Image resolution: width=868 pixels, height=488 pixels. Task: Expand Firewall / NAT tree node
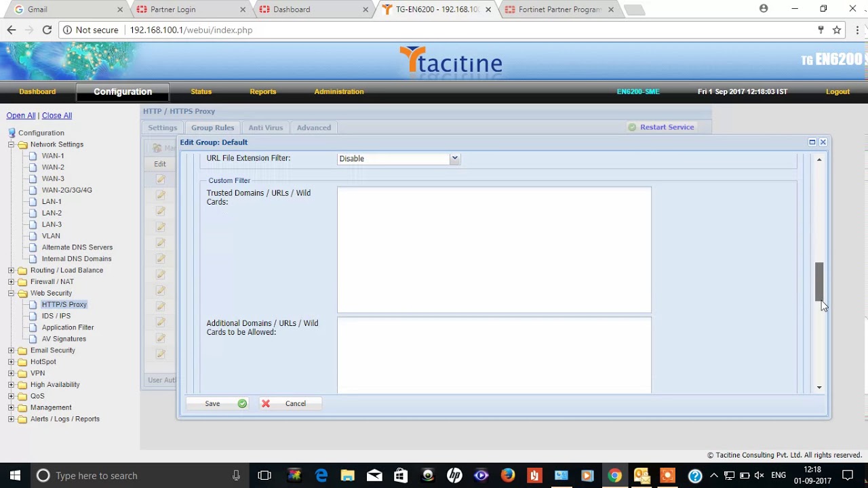[x=11, y=282]
